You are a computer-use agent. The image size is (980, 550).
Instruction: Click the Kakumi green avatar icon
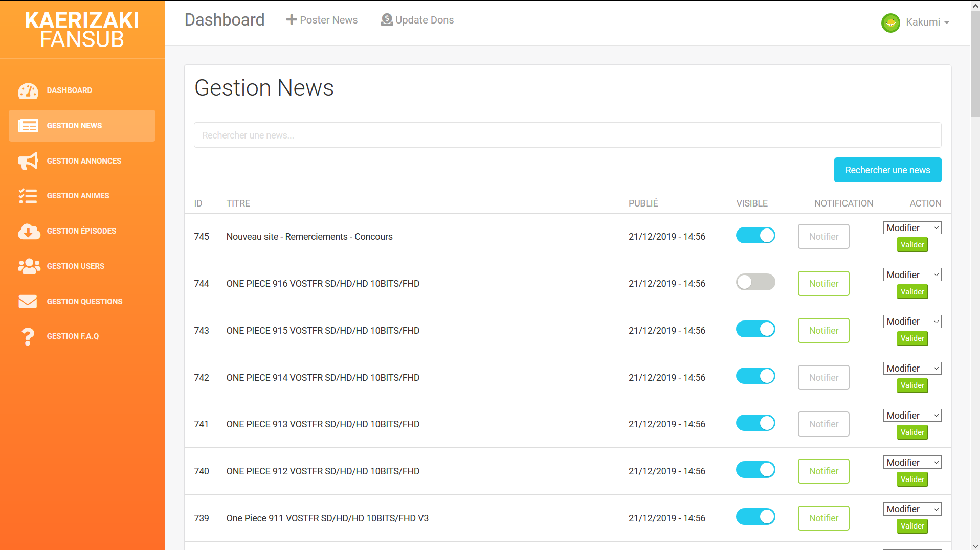[x=890, y=22]
